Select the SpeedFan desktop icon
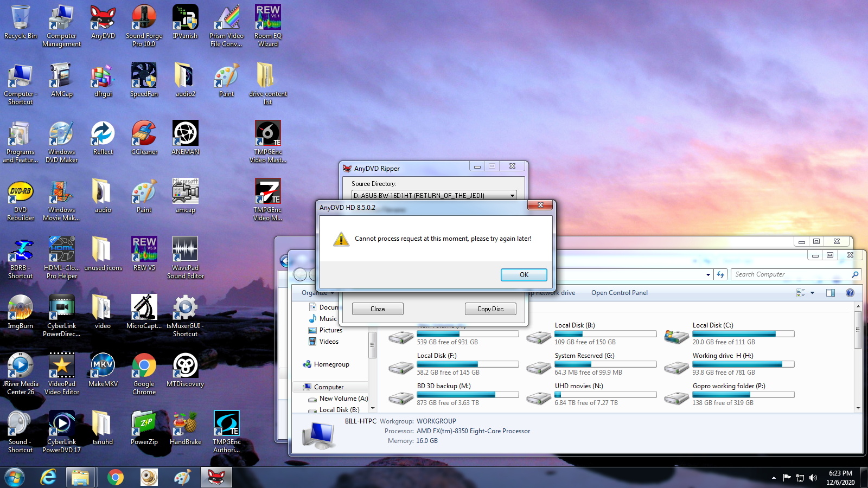This screenshot has width=868, height=488. pos(144,80)
